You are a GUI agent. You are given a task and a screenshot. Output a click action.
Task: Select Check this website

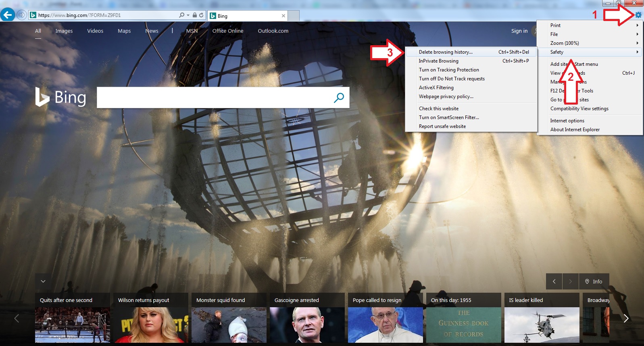coord(471,109)
